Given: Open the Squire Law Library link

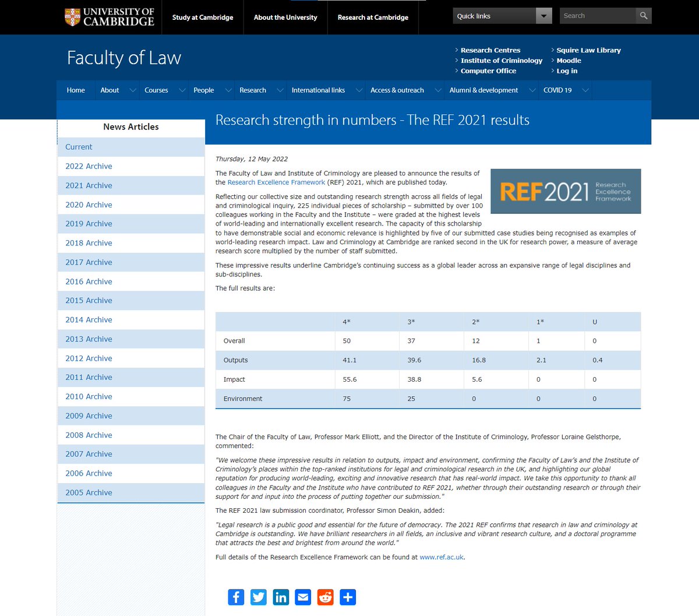Looking at the screenshot, I should [588, 50].
